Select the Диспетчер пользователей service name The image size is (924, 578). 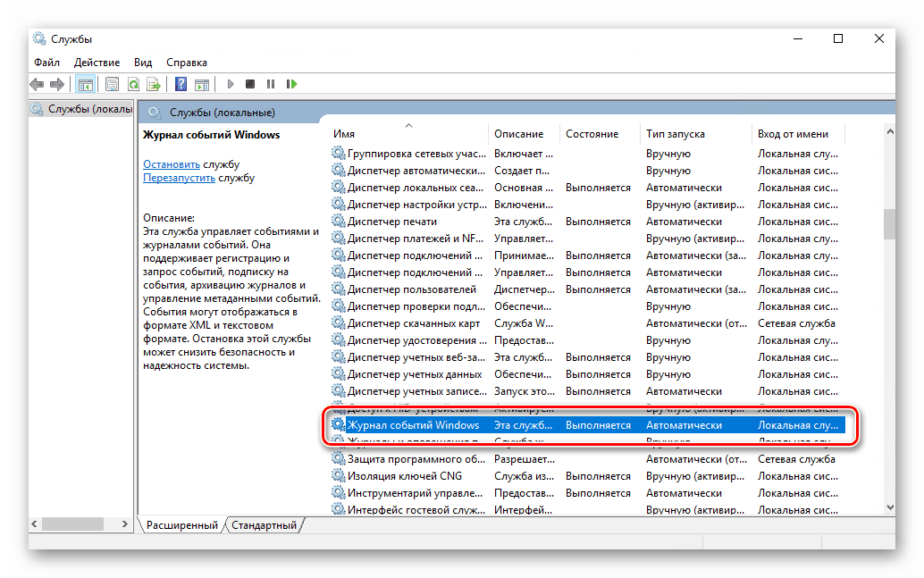pyautogui.click(x=411, y=289)
